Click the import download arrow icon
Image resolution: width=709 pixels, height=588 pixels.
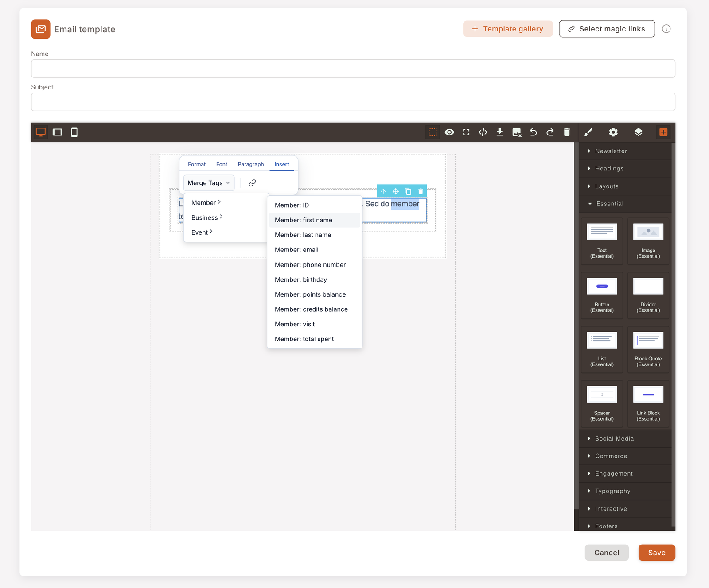500,132
